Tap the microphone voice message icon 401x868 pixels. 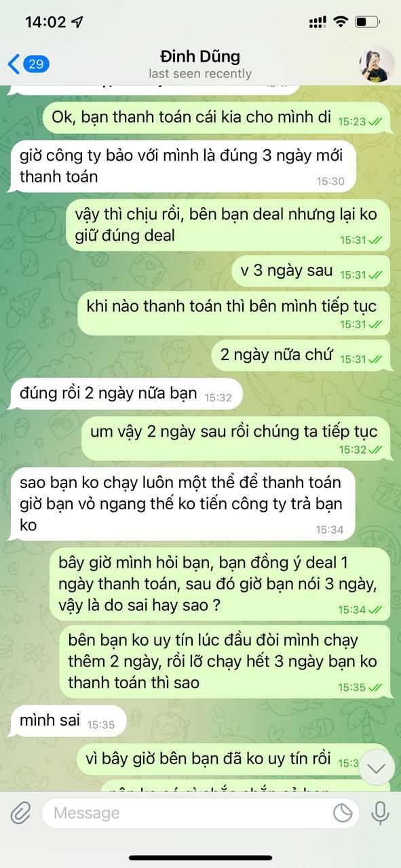point(379,812)
